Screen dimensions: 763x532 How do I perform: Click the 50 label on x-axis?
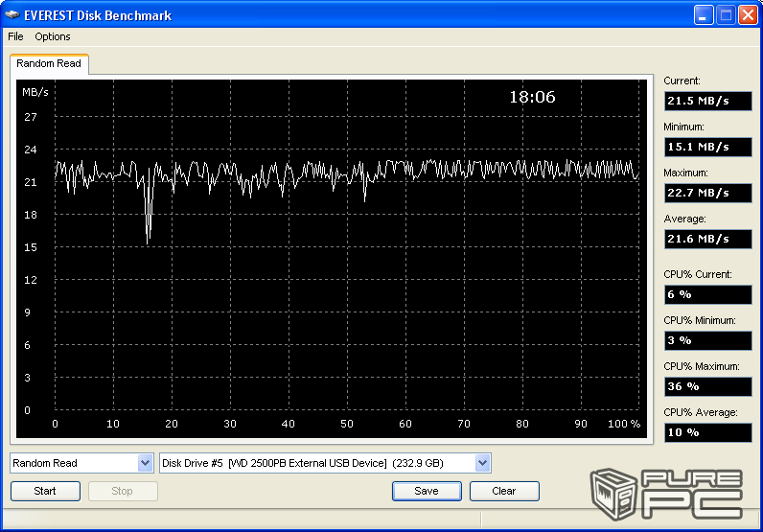(x=346, y=424)
